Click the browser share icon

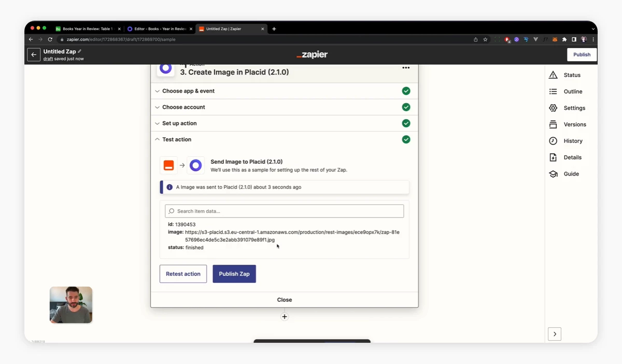(x=475, y=39)
